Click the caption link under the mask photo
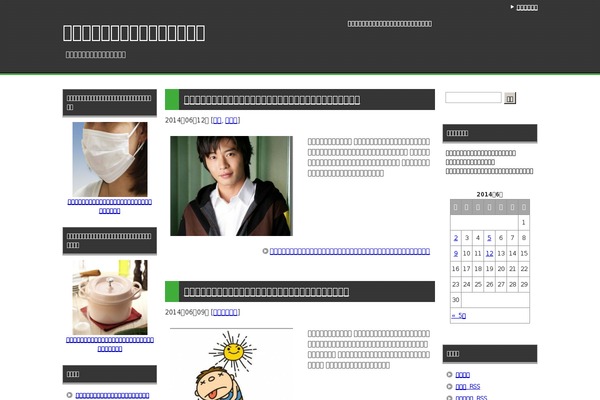The height and width of the screenshot is (400, 600). (110, 206)
